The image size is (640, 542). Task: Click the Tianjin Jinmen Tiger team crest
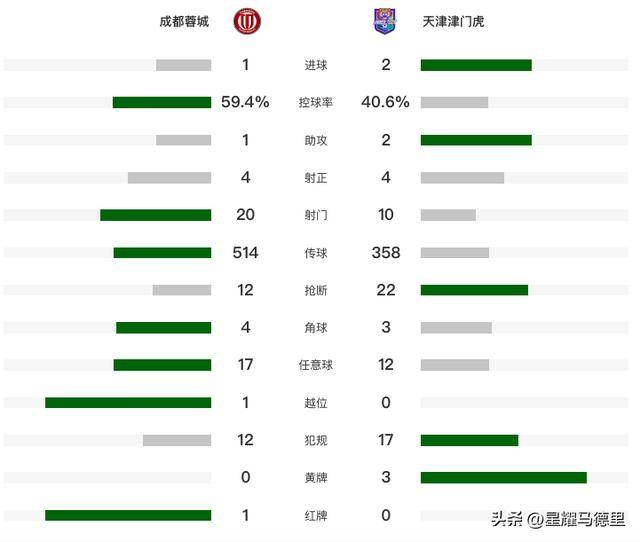[385, 21]
